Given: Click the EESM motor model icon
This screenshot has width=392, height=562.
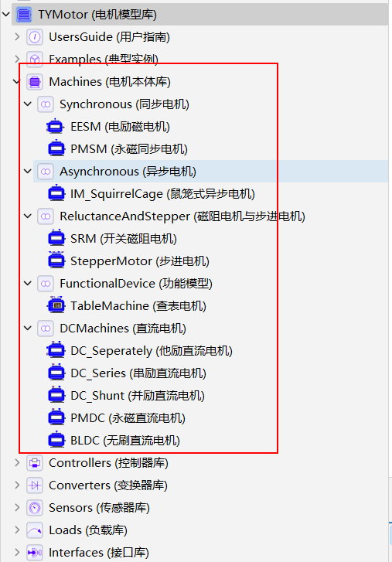Looking at the screenshot, I should (x=56, y=126).
